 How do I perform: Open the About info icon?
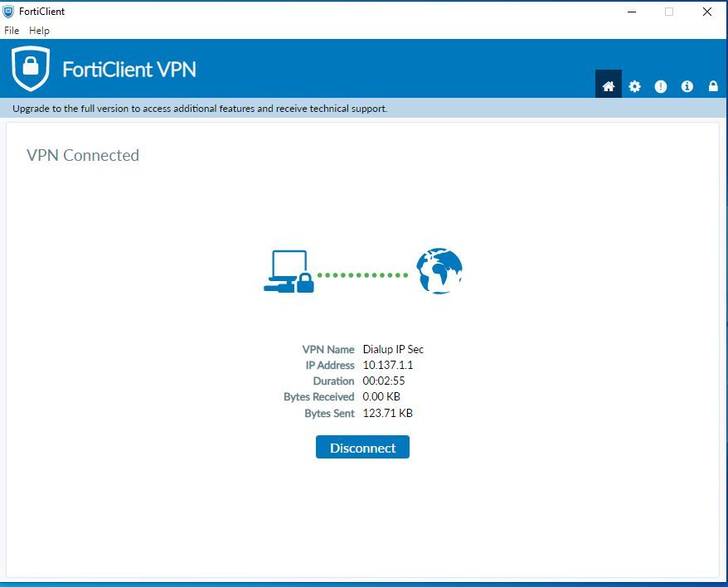pyautogui.click(x=687, y=86)
